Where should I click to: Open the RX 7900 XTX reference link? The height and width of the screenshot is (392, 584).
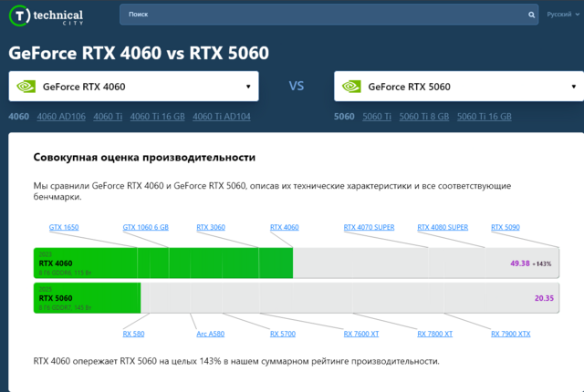[510, 335]
